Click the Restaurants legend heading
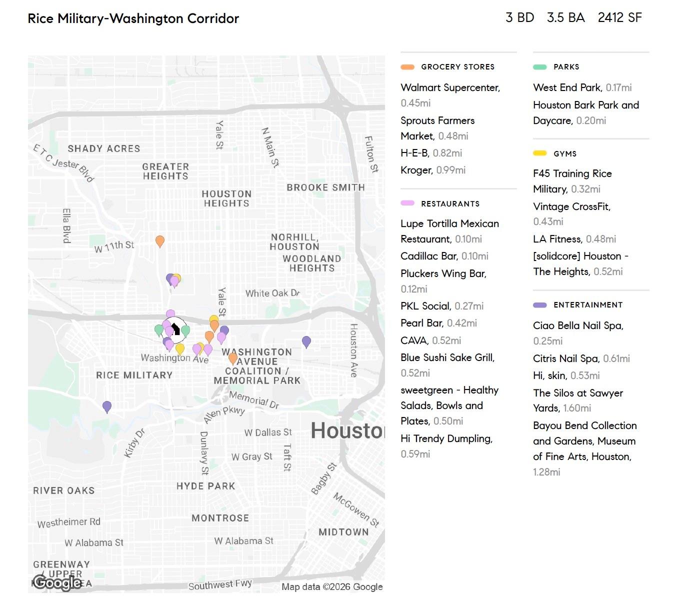The width and height of the screenshot is (678, 616). pos(450,203)
